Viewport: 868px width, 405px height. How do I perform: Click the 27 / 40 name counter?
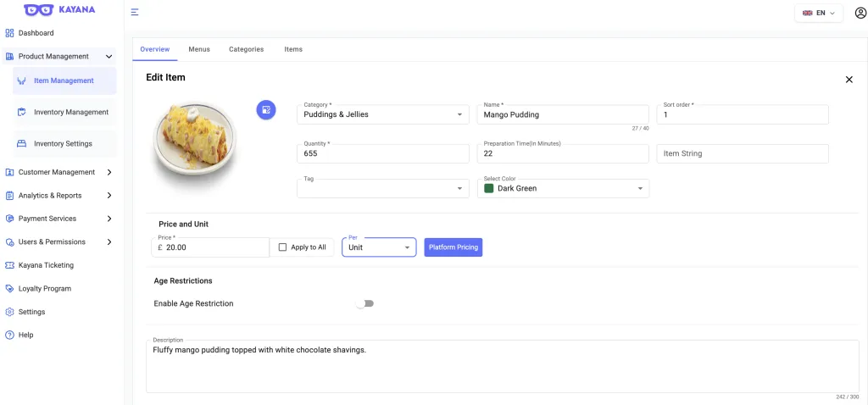tap(641, 128)
